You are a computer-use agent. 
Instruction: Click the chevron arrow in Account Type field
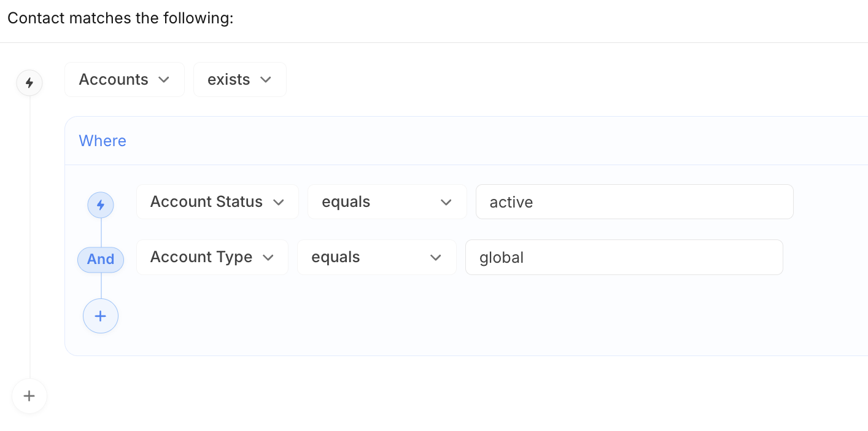coord(268,257)
